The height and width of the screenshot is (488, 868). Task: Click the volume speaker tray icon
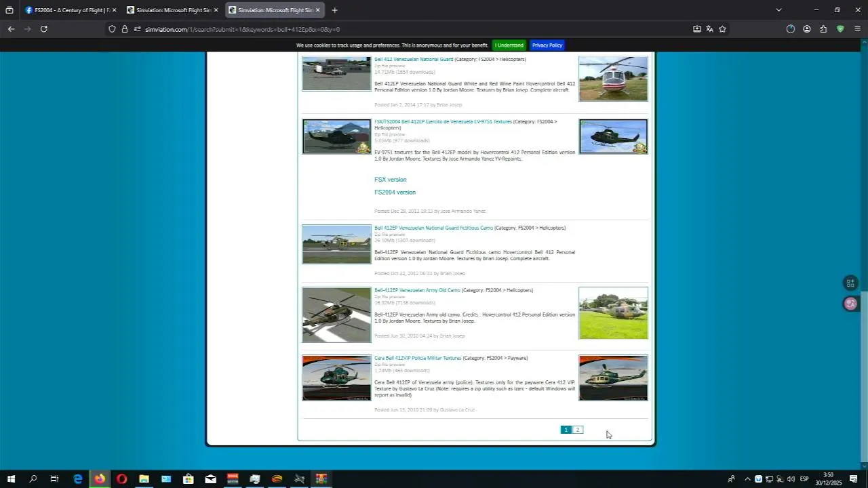[791, 479]
